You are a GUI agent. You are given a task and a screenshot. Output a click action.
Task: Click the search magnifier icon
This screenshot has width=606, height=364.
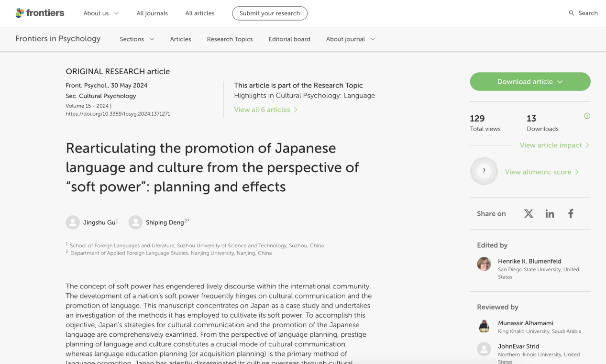(571, 13)
